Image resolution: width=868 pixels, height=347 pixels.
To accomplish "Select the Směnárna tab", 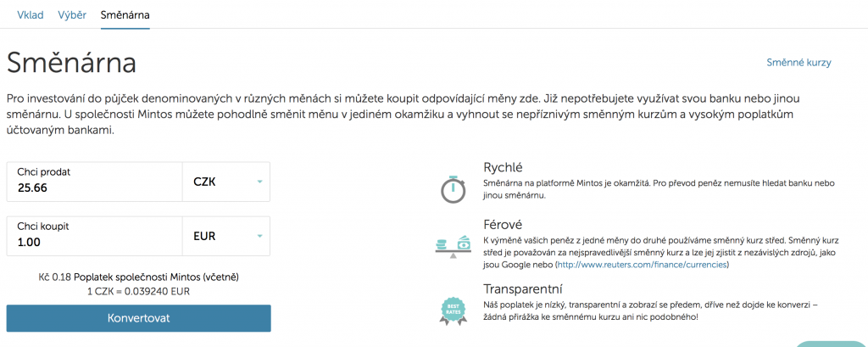I will pos(125,15).
